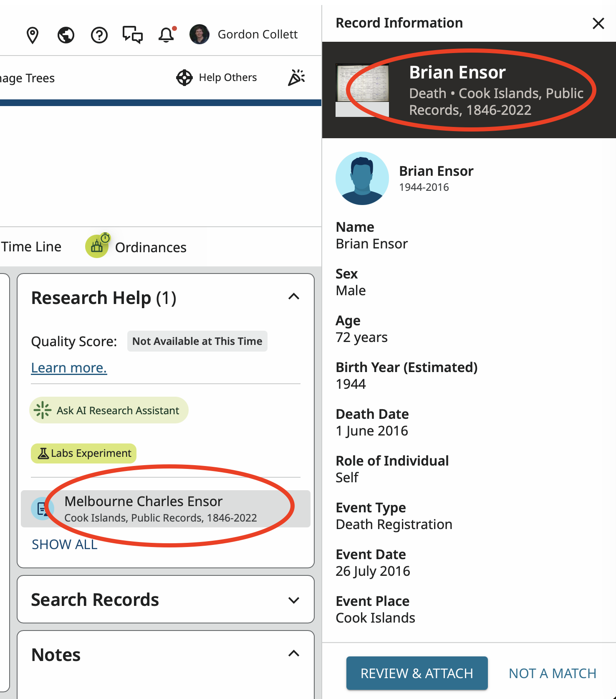Screen dimensions: 616x699
Task: Click the Age value 72 years
Action: click(x=361, y=337)
